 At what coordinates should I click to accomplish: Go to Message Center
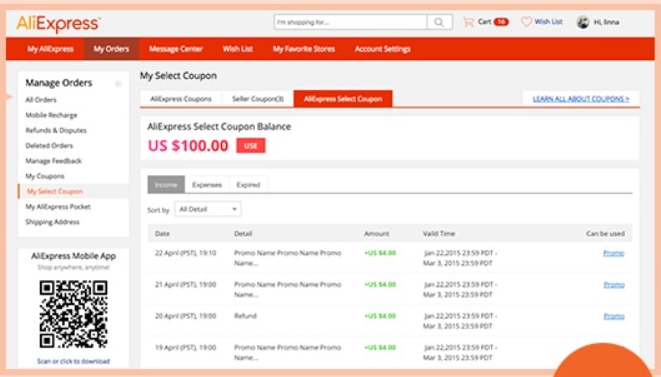(176, 49)
